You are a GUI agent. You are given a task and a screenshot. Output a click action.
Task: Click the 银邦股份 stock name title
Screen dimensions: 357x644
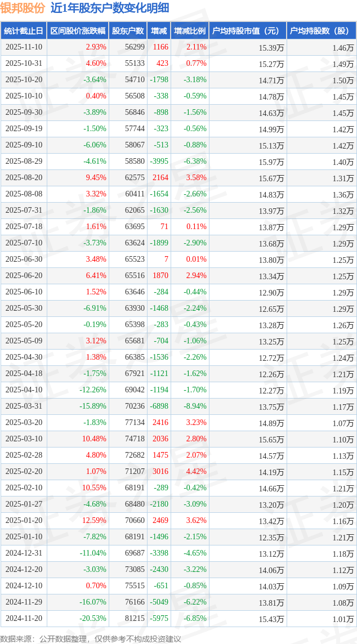23,8
